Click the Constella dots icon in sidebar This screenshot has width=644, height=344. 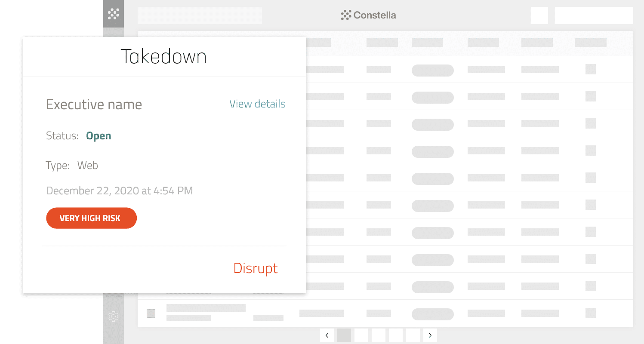(x=113, y=14)
